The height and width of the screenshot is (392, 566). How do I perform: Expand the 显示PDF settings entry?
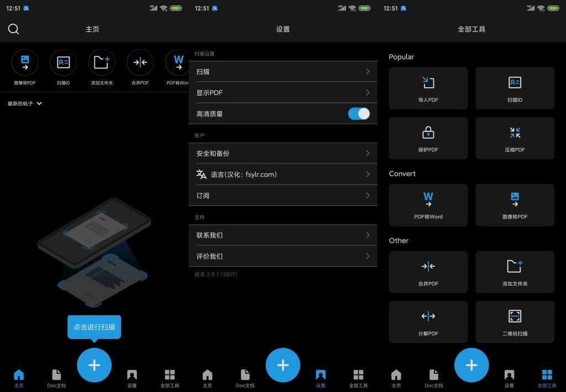[x=283, y=92]
